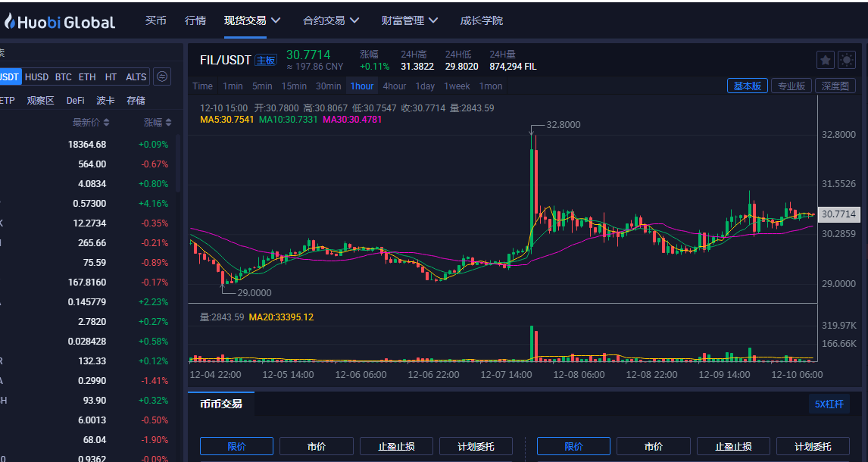
Task: Enable the HT quote tab
Action: pyautogui.click(x=111, y=76)
